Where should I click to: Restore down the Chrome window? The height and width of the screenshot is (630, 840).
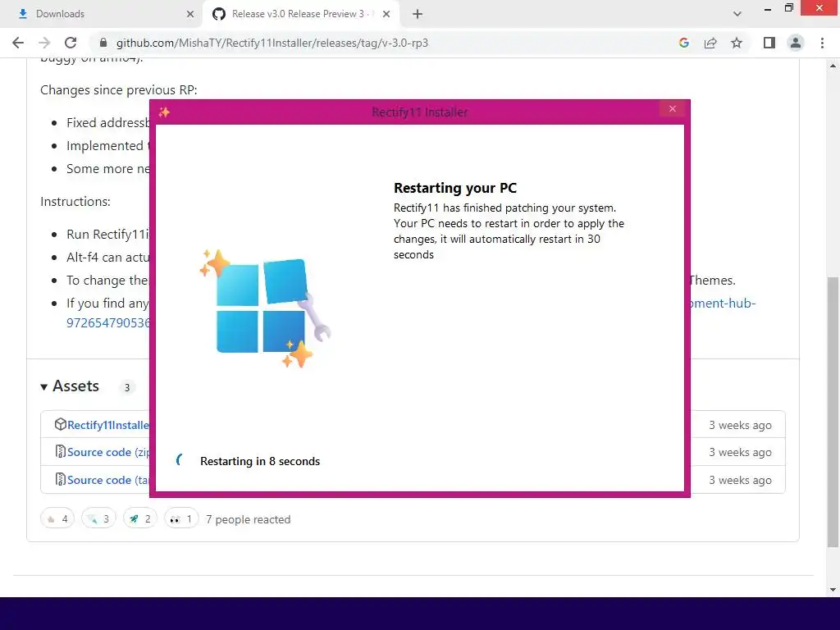point(789,7)
